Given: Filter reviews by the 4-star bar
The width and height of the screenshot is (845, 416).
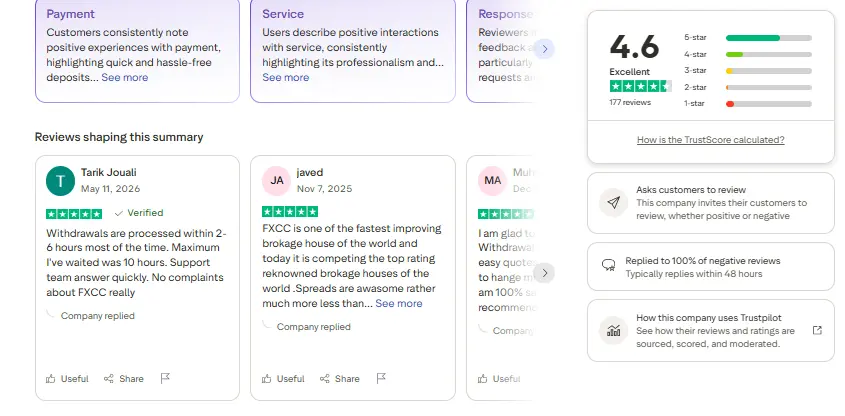Looking at the screenshot, I should click(749, 54).
